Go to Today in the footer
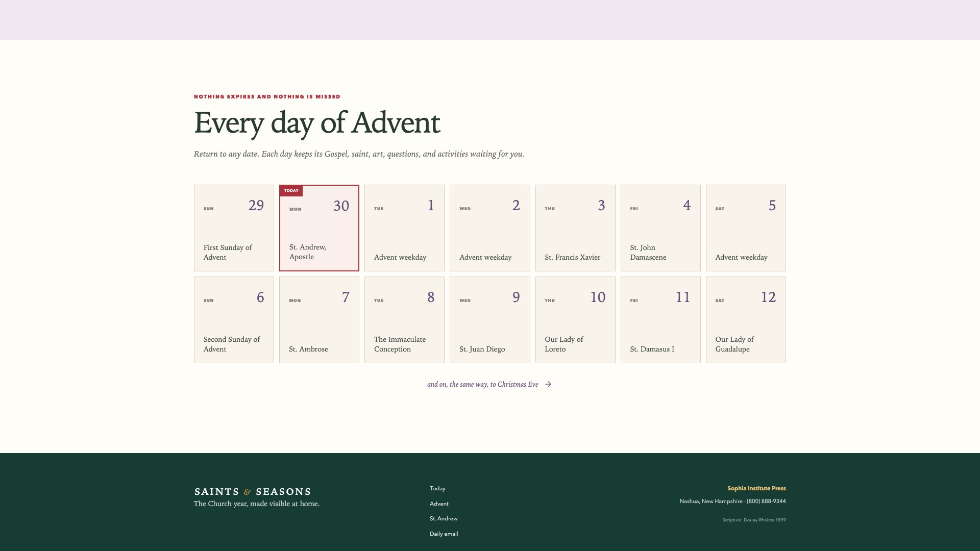This screenshot has height=551, width=980. (x=437, y=488)
